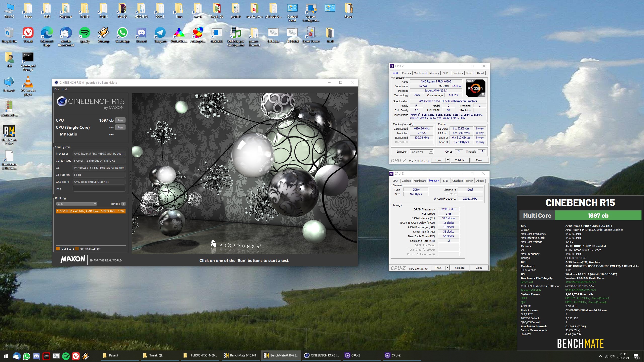This screenshot has width=644, height=362.
Task: Open Spotify from the taskbar
Action: point(66,356)
